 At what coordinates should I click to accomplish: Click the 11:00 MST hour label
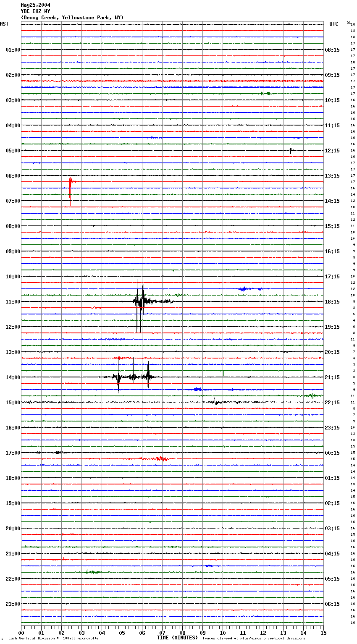(13, 302)
